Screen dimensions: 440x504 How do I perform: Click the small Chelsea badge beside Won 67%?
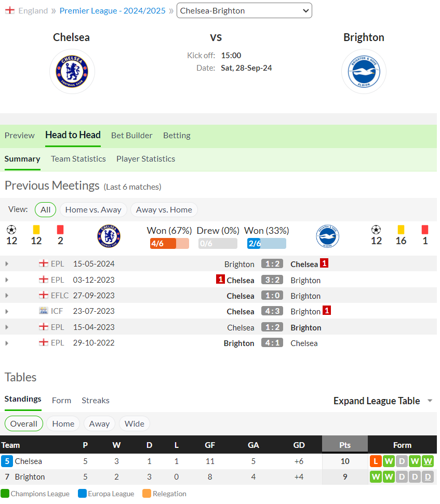(109, 236)
